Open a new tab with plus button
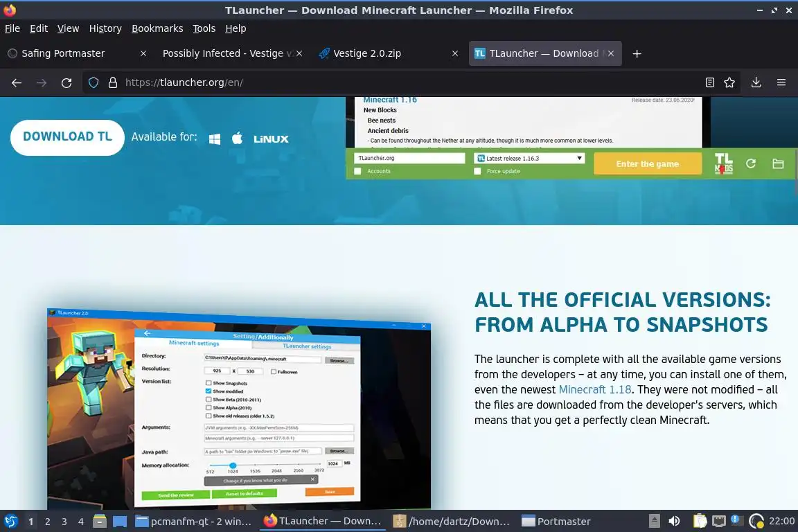Viewport: 798px width, 532px height. pyautogui.click(x=637, y=53)
